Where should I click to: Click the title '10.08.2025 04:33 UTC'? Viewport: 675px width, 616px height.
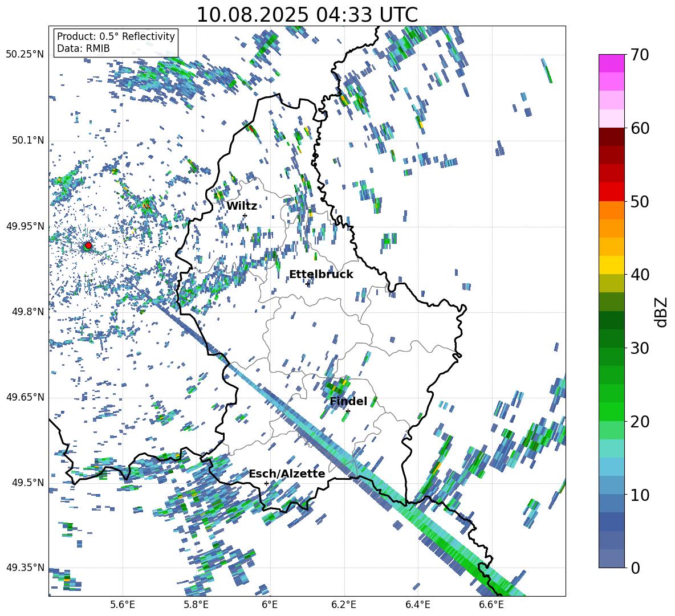click(307, 15)
